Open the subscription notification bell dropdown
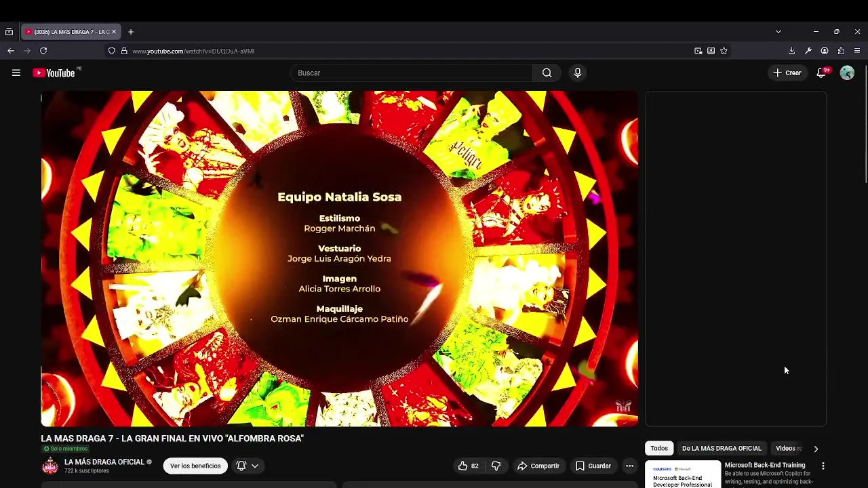This screenshot has height=488, width=868. tap(248, 466)
